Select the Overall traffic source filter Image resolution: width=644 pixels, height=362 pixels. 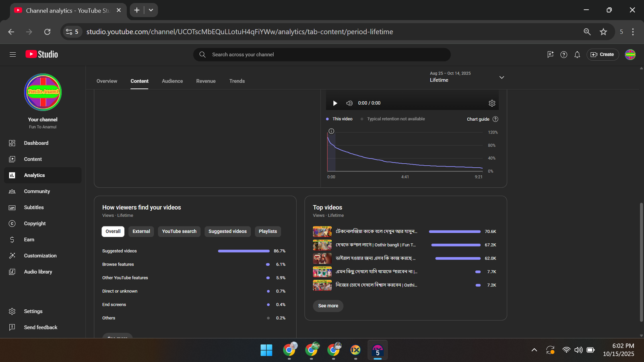(113, 231)
